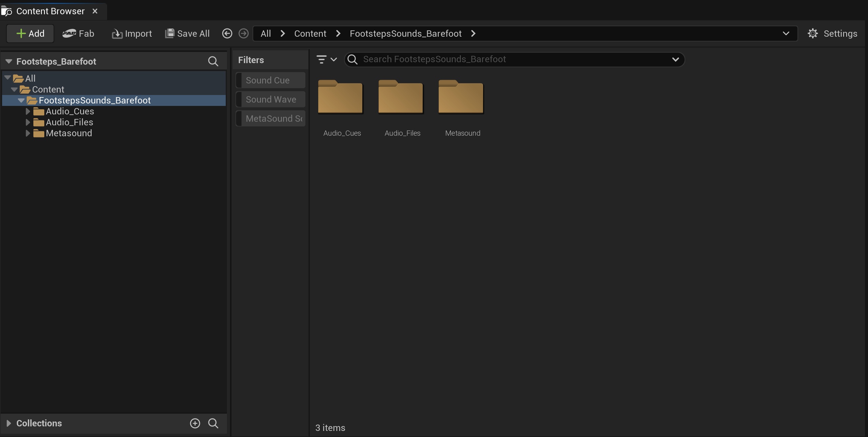The height and width of the screenshot is (437, 868).
Task: Collapse the Footsteps_Barefoot sources panel
Action: click(x=9, y=61)
